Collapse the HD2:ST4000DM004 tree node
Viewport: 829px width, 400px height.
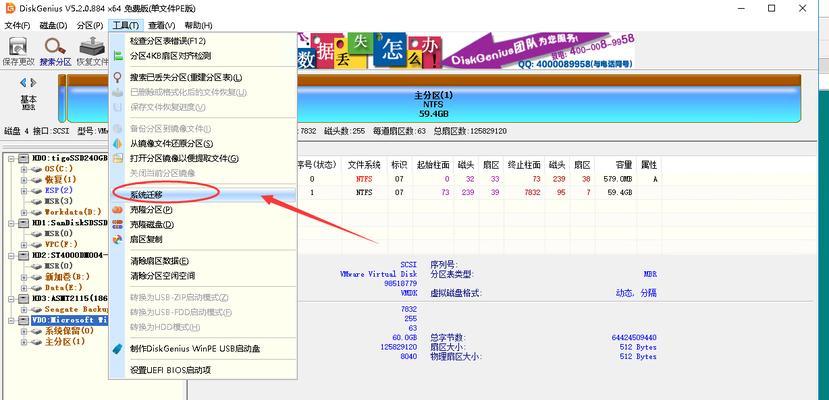(x=12, y=255)
